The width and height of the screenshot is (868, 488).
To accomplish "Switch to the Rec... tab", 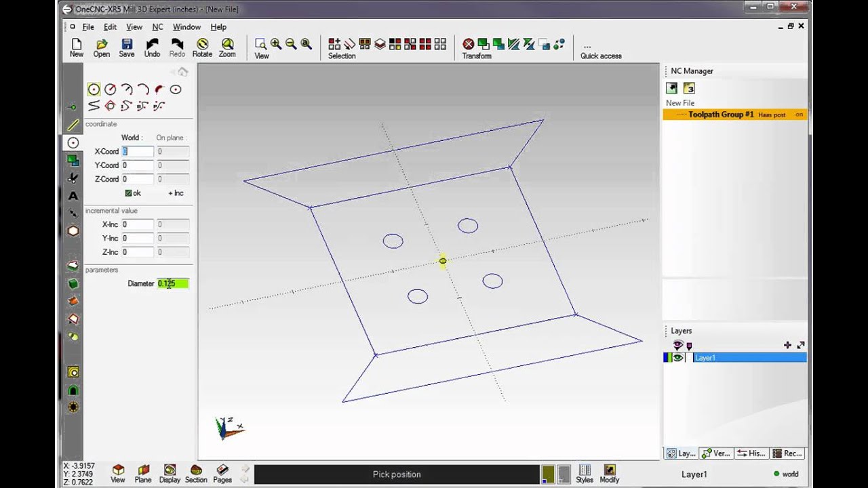I will (x=787, y=453).
